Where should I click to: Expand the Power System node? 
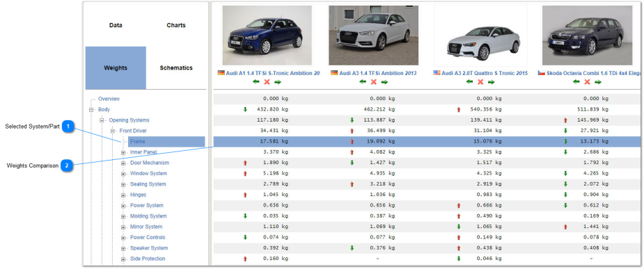123,206
